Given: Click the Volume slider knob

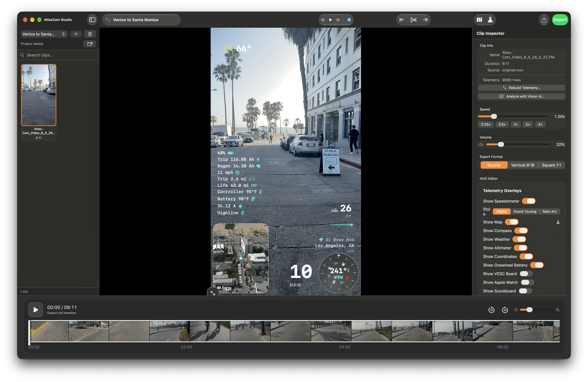Looking at the screenshot, I should click(501, 144).
